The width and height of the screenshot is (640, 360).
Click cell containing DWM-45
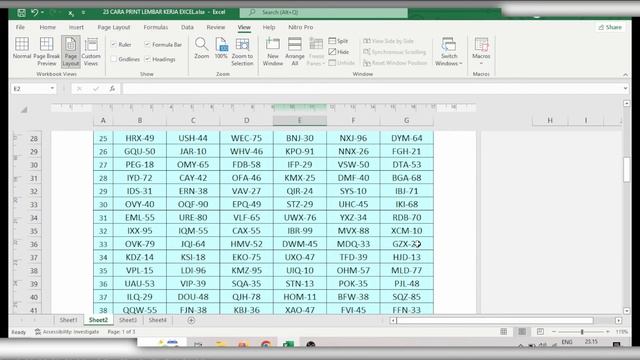(x=300, y=244)
